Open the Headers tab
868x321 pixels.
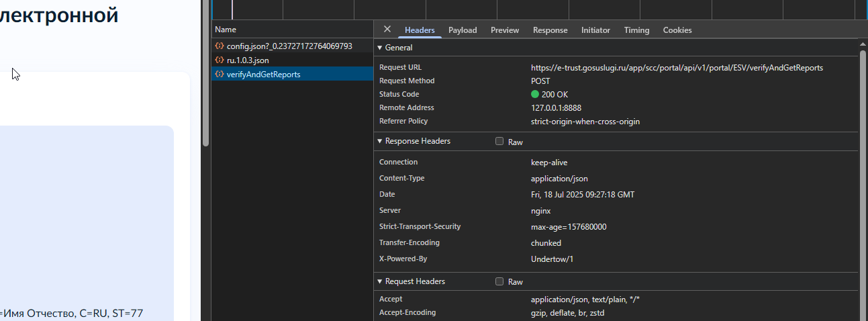420,30
